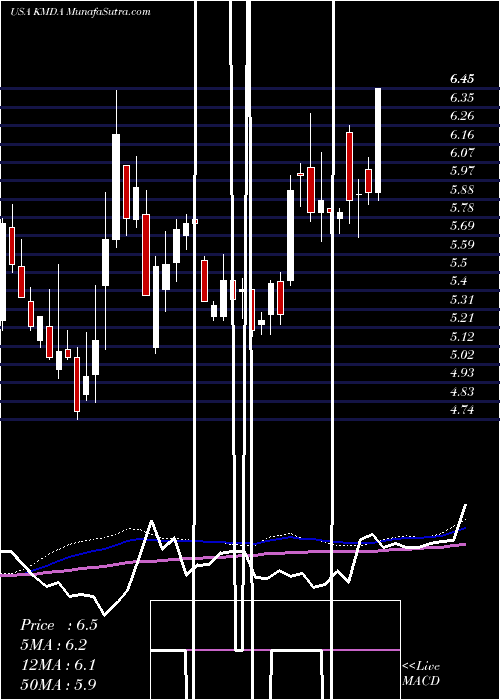500x700 pixels.
Task: Click the USA KMDA MunafaSutra.com title text
Action: coord(80,12)
